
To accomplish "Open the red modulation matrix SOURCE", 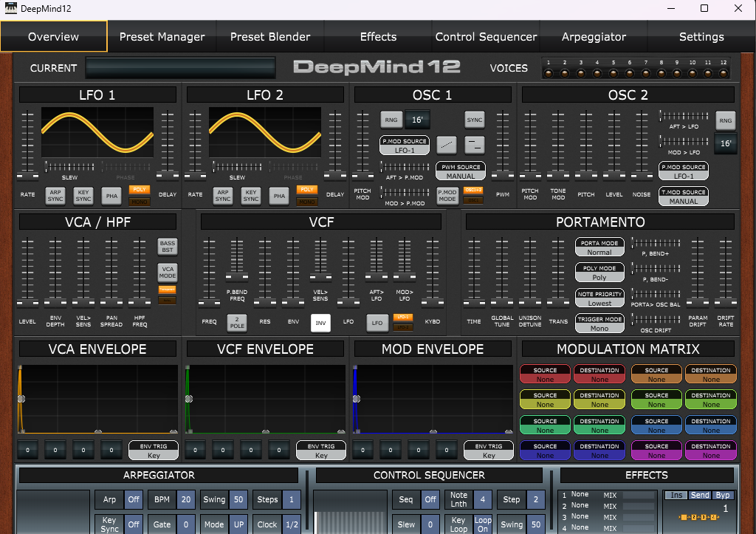I will [545, 374].
